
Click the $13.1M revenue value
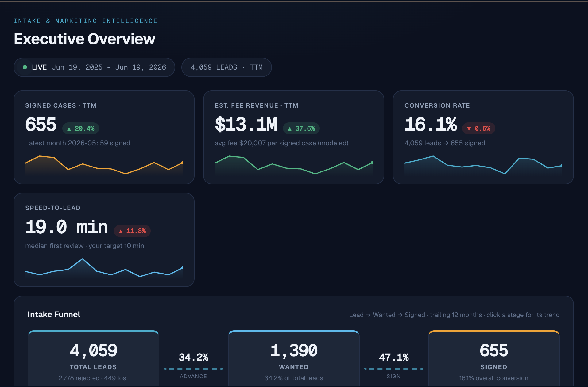coord(246,125)
